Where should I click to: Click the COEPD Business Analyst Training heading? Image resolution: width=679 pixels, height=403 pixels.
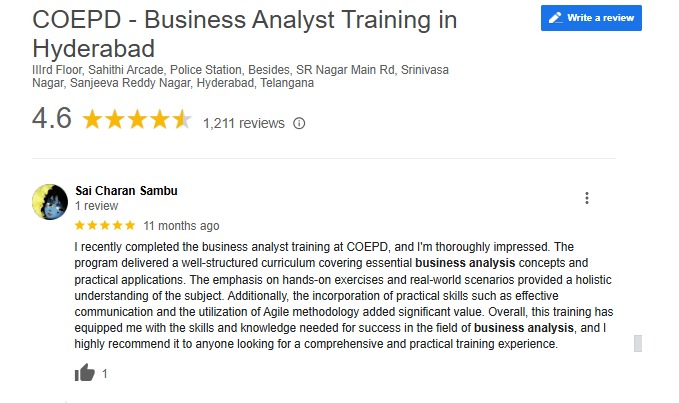[x=244, y=33]
